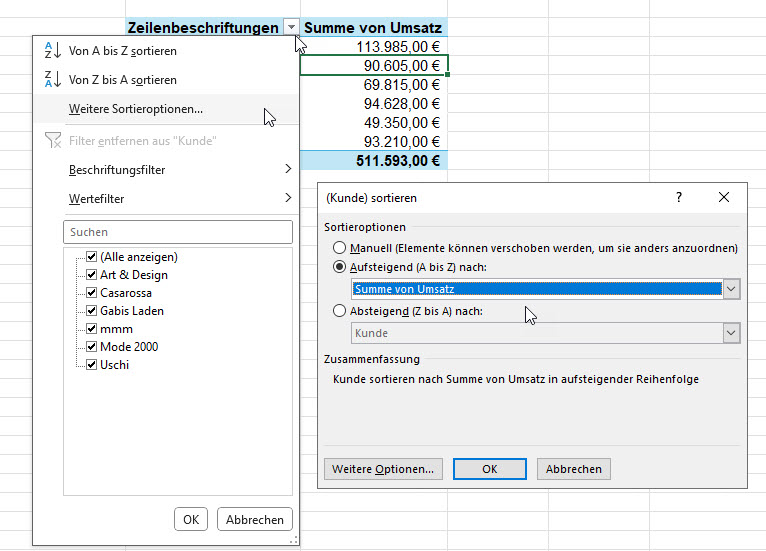Click Weitere Optionen button
Viewport: 766px width, 551px height.
pyautogui.click(x=383, y=469)
